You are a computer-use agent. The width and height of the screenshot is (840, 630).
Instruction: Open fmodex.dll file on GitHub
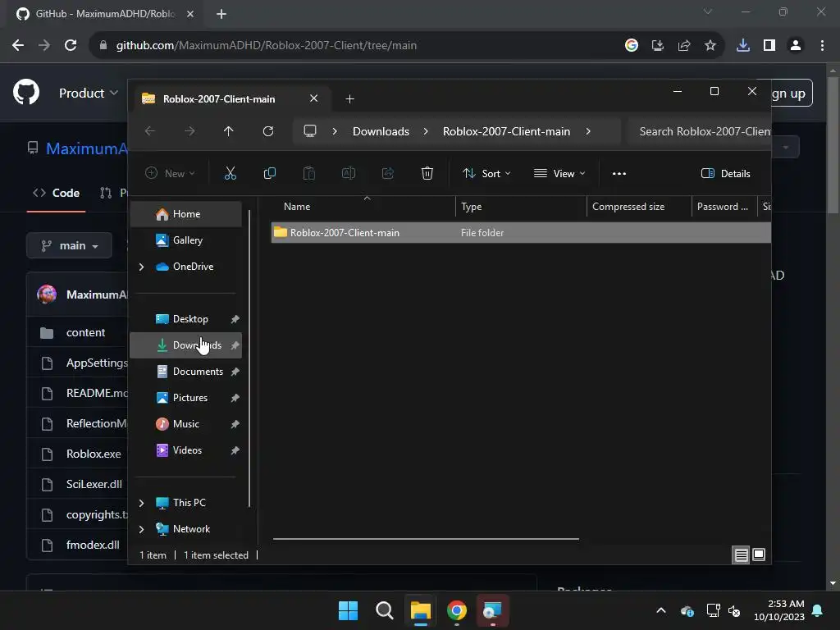(93, 545)
